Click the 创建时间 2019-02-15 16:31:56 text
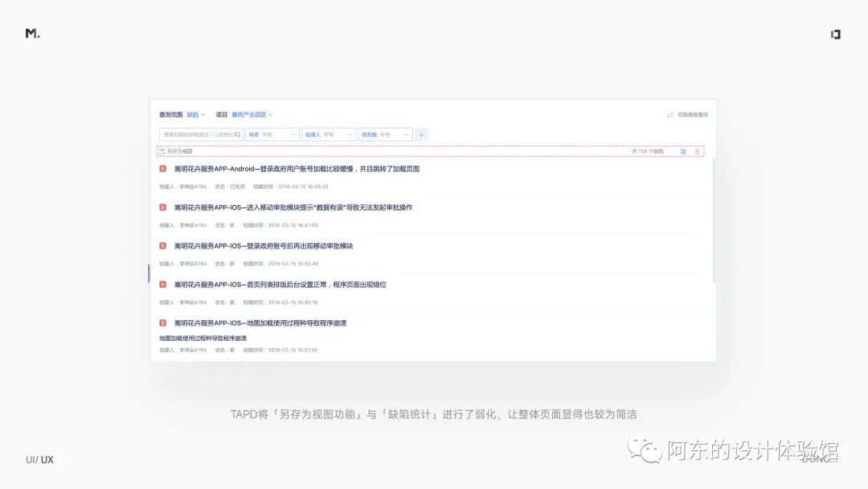Screen dimensions: 868x489 click(280, 350)
